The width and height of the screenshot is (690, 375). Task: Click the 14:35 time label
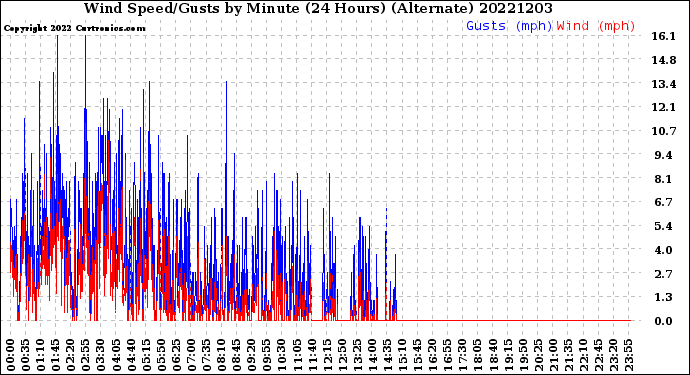click(387, 355)
